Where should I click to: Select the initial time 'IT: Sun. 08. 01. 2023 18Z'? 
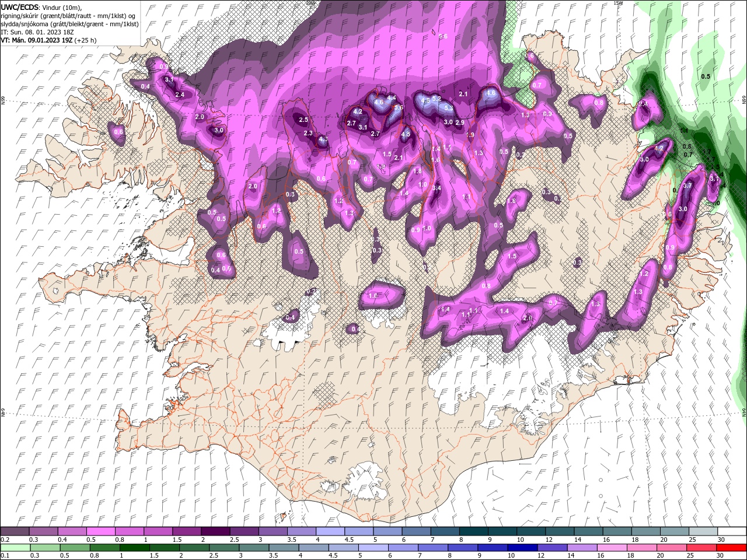point(37,32)
